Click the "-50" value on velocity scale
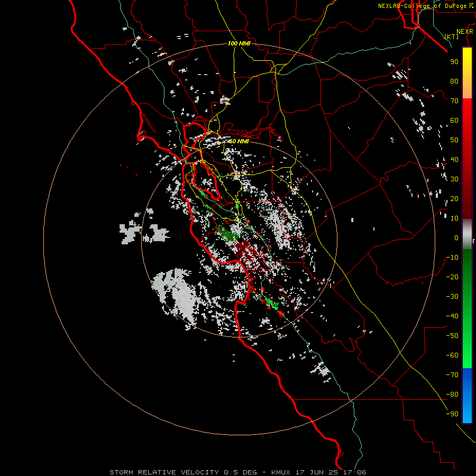Viewport: 476px width, 476px height. tap(452, 336)
